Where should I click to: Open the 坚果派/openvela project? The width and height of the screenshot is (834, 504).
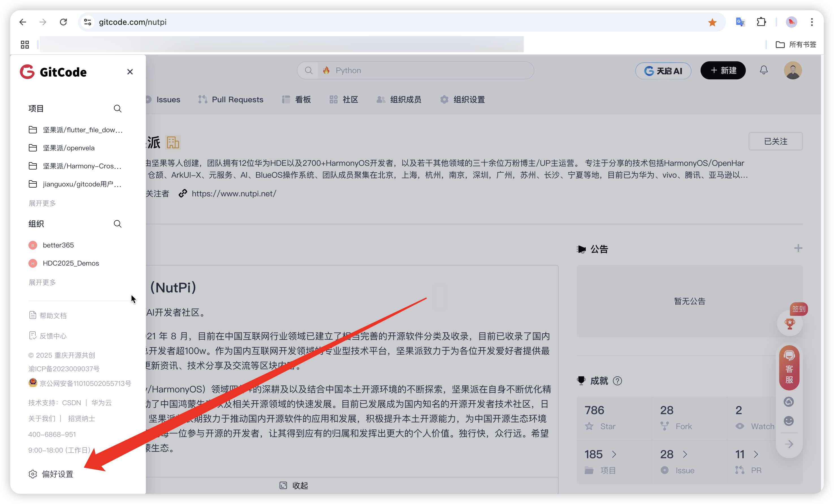click(62, 148)
